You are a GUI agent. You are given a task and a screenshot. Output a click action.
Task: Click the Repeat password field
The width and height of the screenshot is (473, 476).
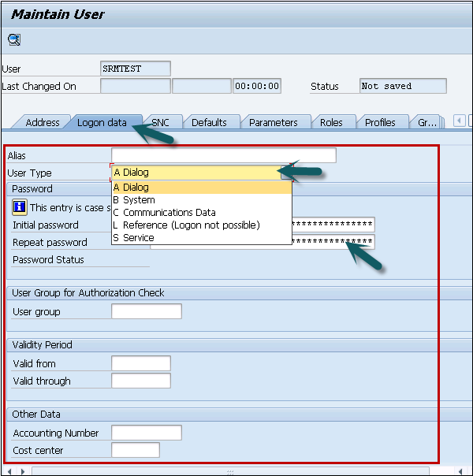coord(333,242)
